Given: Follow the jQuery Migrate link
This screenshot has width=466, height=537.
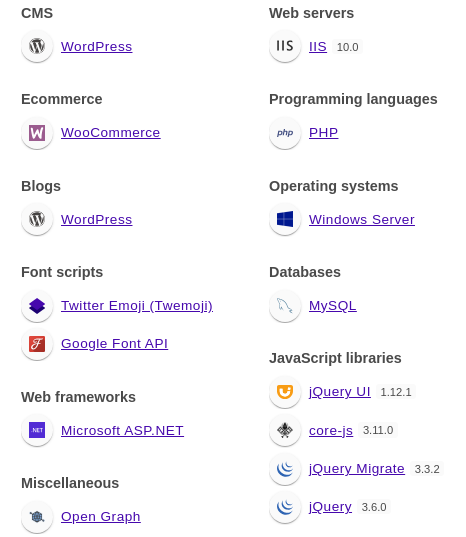Looking at the screenshot, I should pos(356,469).
